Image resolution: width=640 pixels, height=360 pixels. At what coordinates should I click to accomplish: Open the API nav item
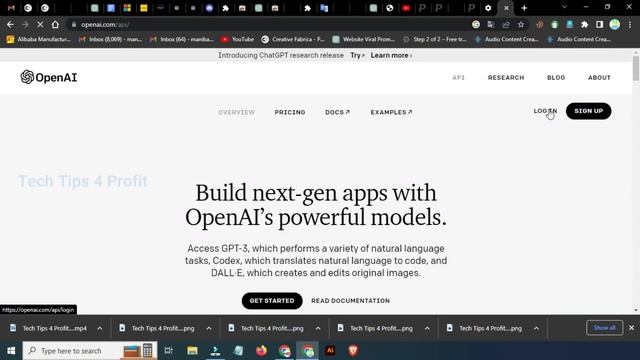pos(458,78)
